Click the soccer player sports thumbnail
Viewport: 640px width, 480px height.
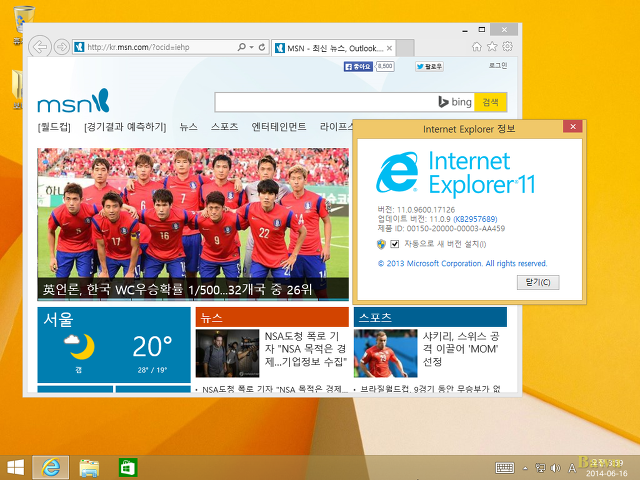coord(385,353)
